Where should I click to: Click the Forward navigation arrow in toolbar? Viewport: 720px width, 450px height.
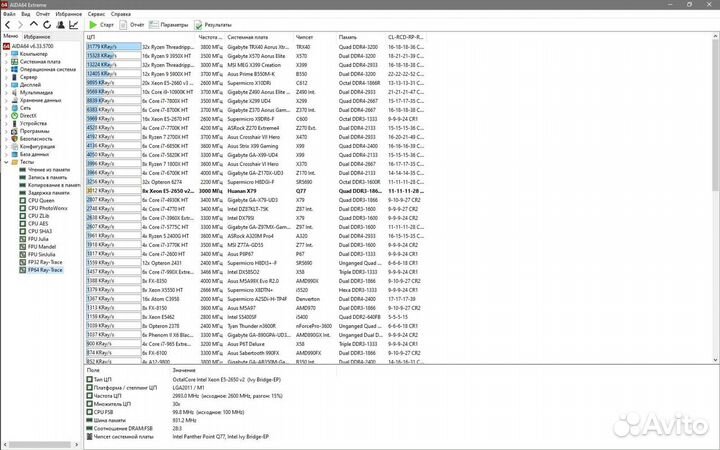pos(20,24)
